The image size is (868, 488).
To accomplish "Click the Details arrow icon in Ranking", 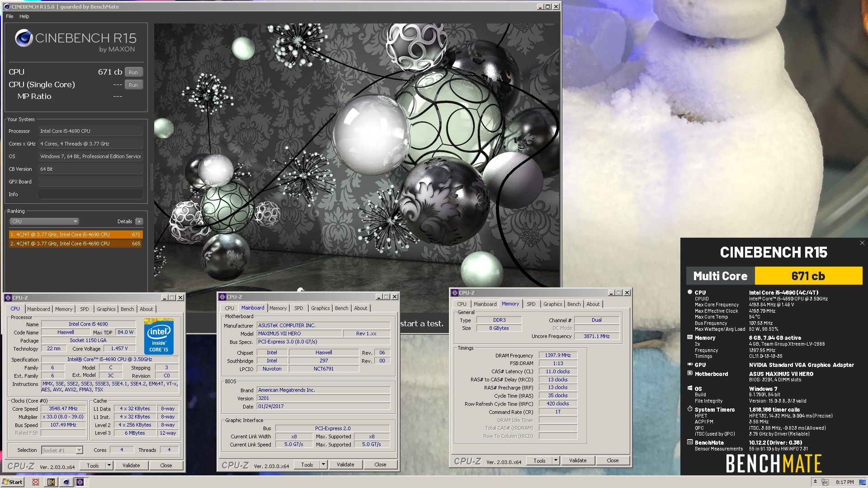I will coord(139,221).
